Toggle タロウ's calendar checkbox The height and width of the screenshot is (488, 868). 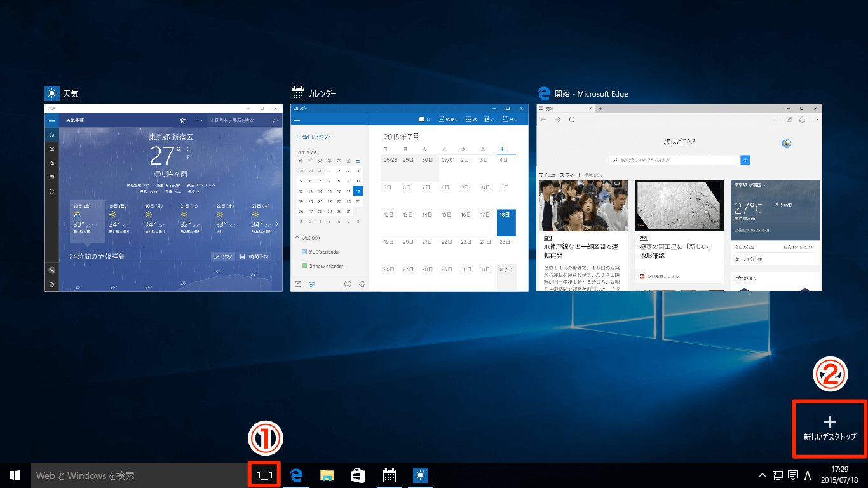point(304,252)
